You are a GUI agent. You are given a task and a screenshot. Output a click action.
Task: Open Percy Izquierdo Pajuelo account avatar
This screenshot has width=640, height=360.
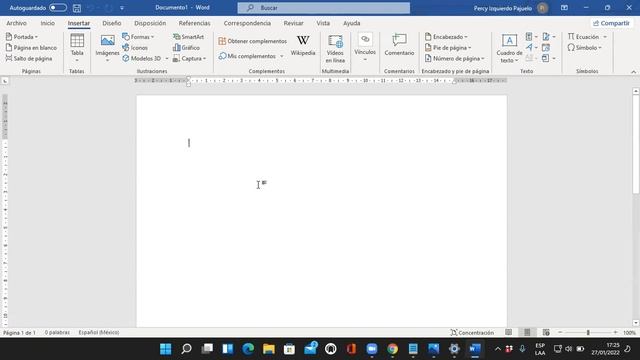point(542,8)
